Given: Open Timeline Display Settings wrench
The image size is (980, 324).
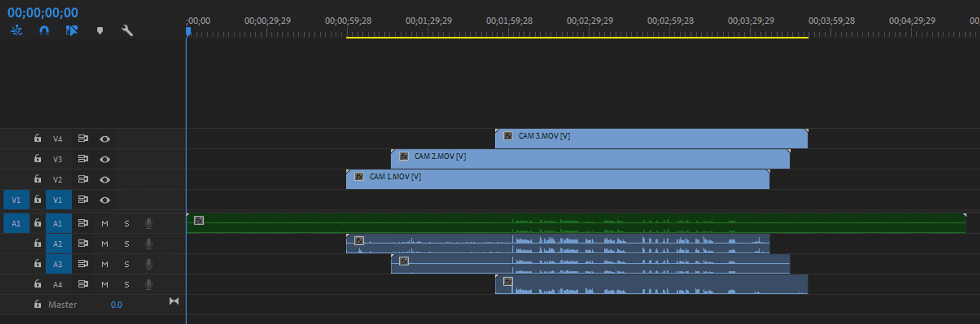Looking at the screenshot, I should (x=127, y=31).
